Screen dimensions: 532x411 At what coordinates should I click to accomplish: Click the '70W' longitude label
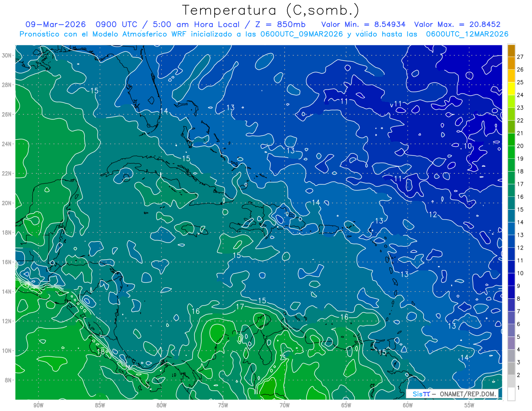(285, 405)
